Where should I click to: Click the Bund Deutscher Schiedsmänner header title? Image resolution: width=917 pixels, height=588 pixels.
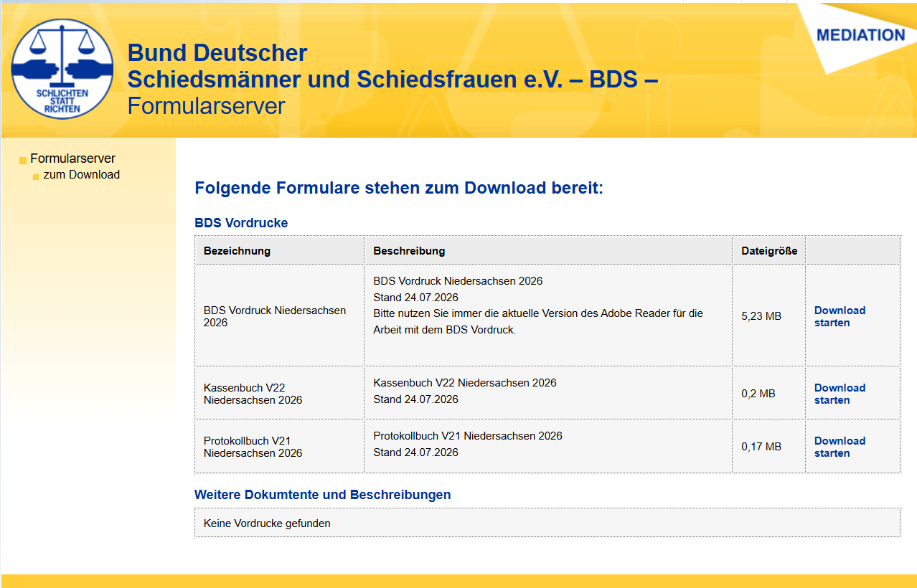coord(392,66)
